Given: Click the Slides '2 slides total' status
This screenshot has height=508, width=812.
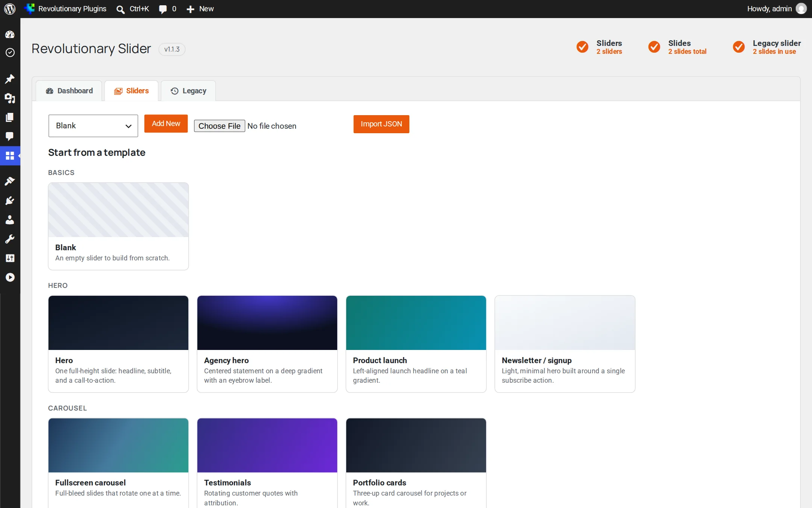Looking at the screenshot, I should [677, 47].
